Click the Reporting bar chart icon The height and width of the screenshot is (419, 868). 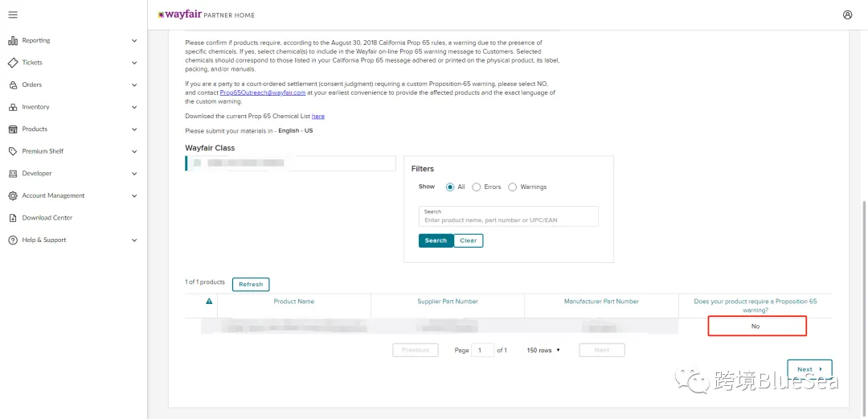pyautogui.click(x=13, y=40)
